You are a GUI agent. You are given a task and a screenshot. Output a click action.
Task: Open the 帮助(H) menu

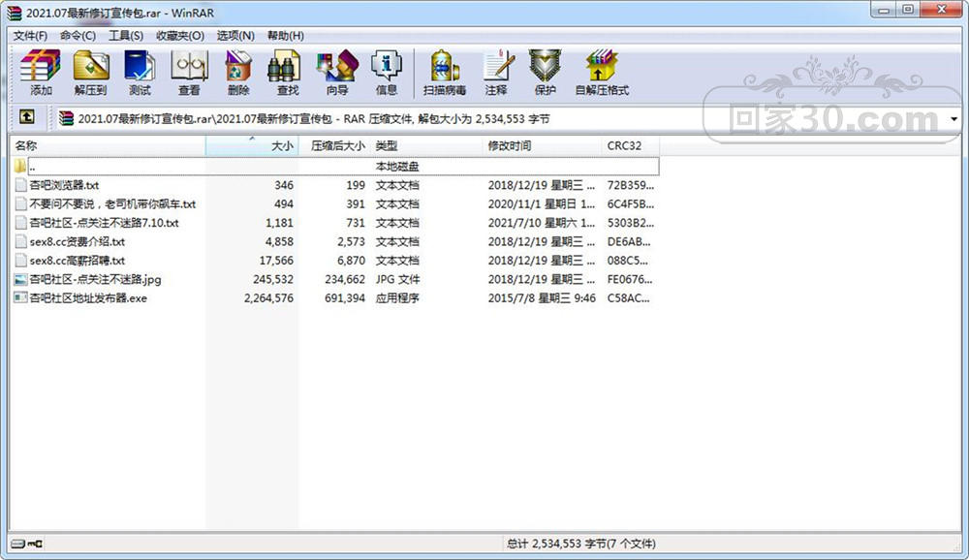(286, 35)
